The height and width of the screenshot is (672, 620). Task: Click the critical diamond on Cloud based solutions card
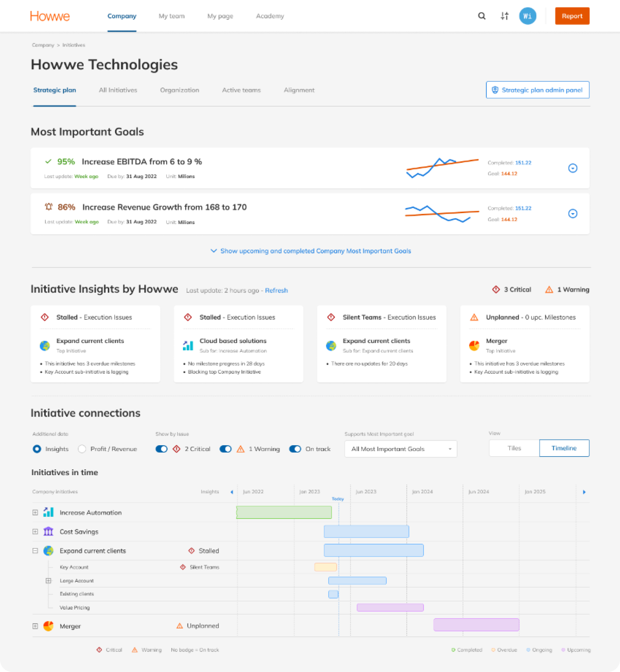point(188,317)
